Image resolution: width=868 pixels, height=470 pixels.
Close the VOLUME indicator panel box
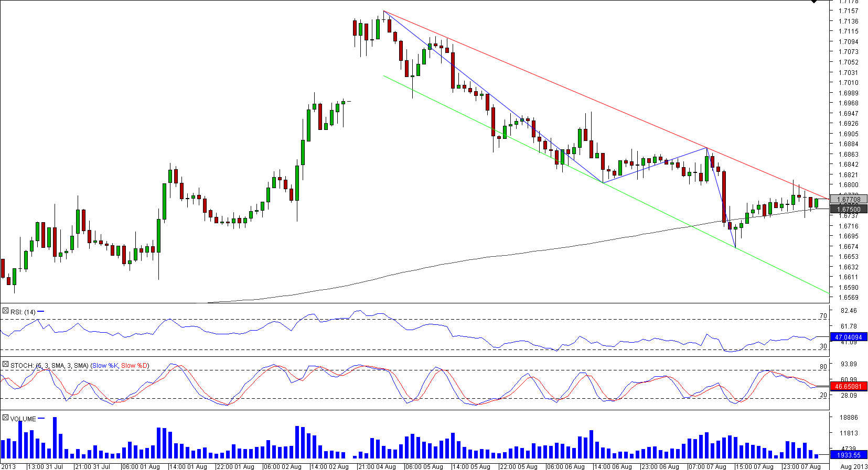pyautogui.click(x=5, y=418)
